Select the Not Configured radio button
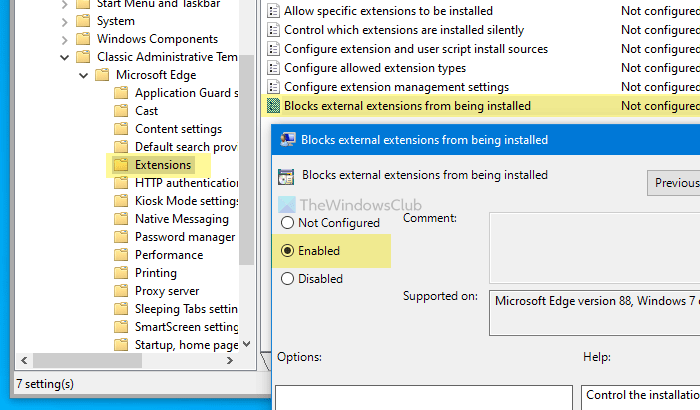 (289, 223)
